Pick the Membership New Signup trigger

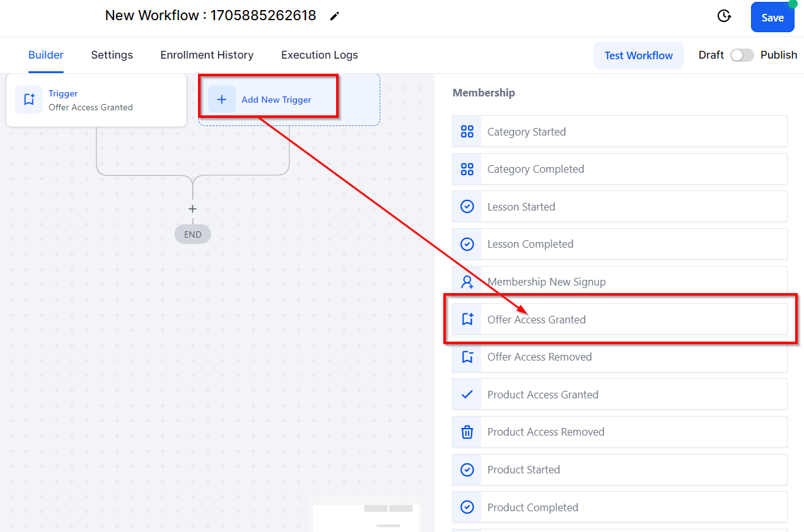click(x=620, y=282)
